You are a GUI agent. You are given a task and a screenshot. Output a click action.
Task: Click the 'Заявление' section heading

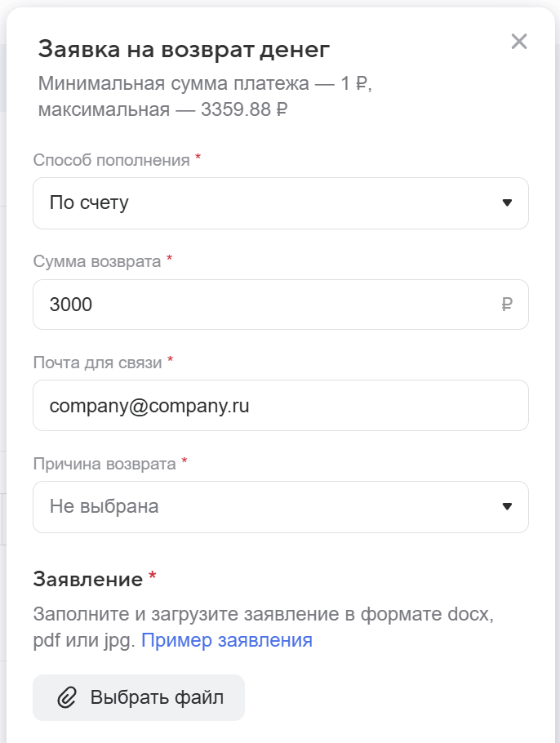tap(87, 580)
